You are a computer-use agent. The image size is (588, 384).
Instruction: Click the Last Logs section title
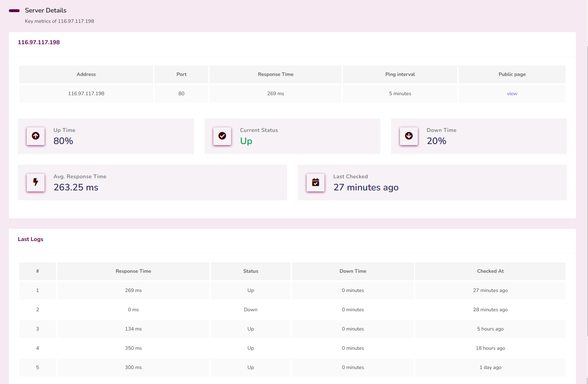pyautogui.click(x=31, y=239)
